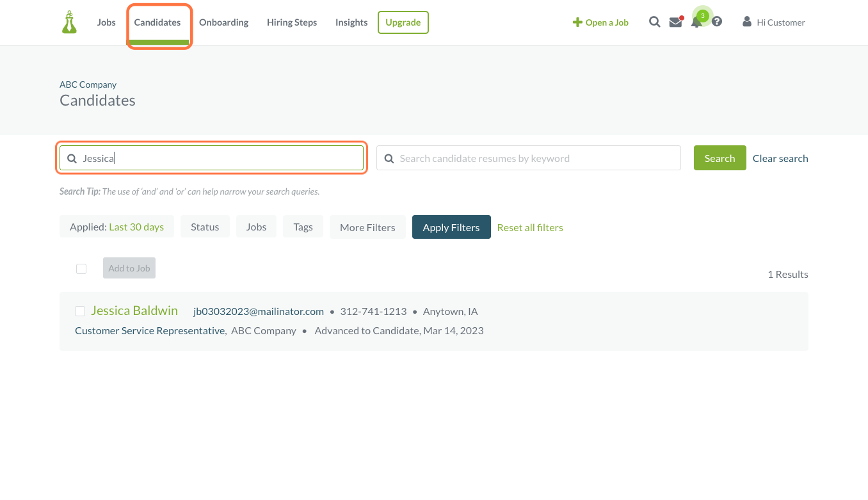
Task: Click the Add to Job button
Action: pos(129,268)
